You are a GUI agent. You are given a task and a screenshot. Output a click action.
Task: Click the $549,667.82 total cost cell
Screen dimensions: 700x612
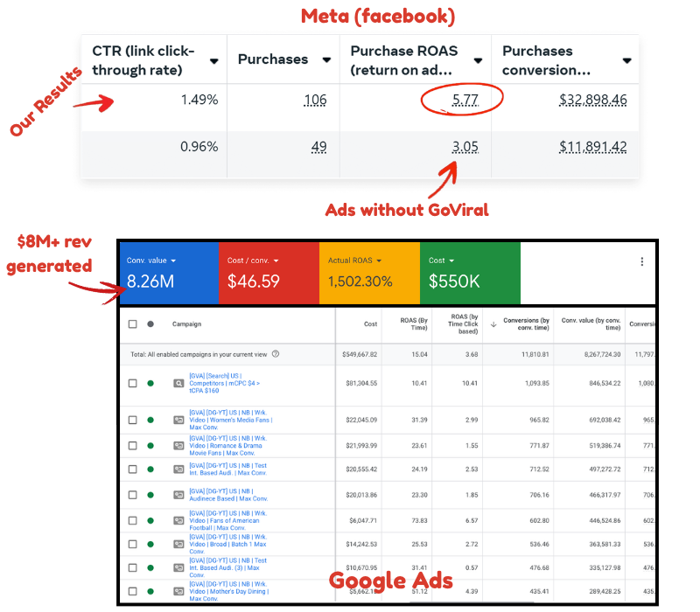click(x=360, y=354)
